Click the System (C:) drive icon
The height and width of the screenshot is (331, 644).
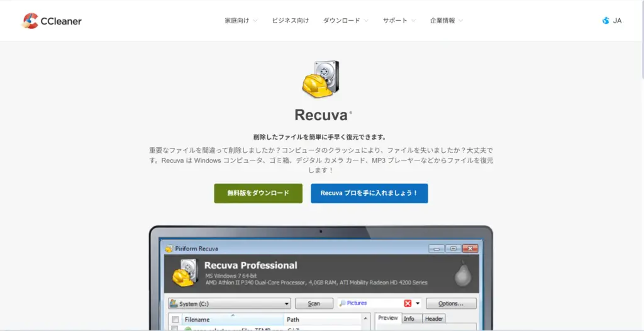(x=174, y=303)
